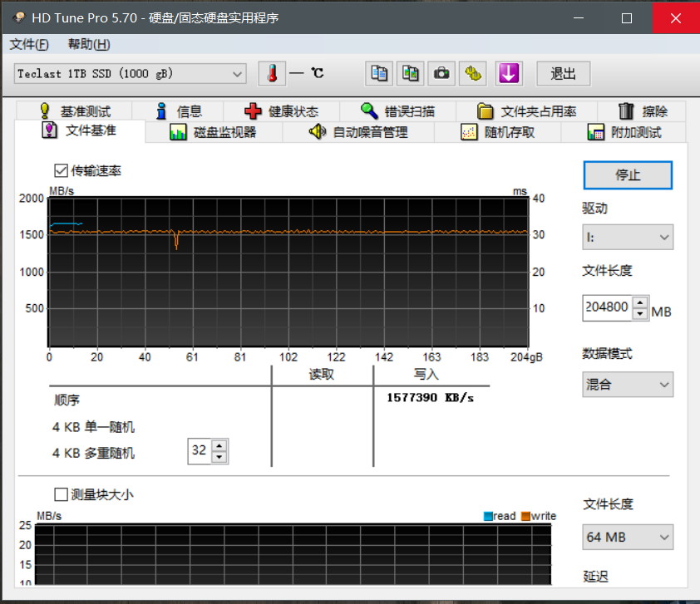Image resolution: width=700 pixels, height=604 pixels.
Task: Click the 停止 stop button
Action: (628, 174)
